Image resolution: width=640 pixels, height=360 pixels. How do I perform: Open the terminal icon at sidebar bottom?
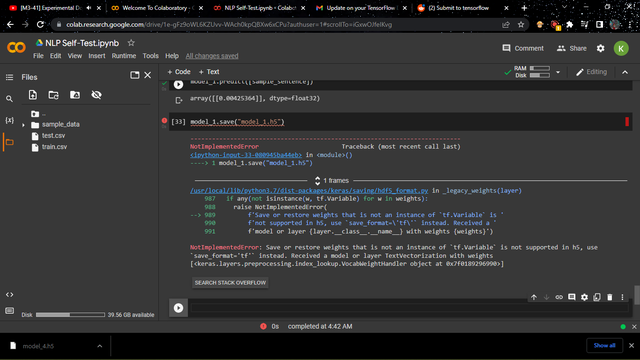9,311
